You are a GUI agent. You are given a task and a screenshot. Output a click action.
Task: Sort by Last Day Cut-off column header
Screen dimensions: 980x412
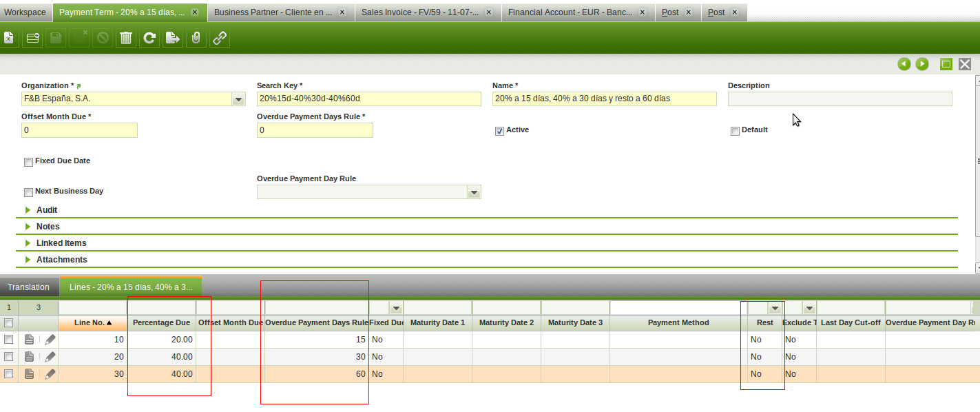pos(851,322)
